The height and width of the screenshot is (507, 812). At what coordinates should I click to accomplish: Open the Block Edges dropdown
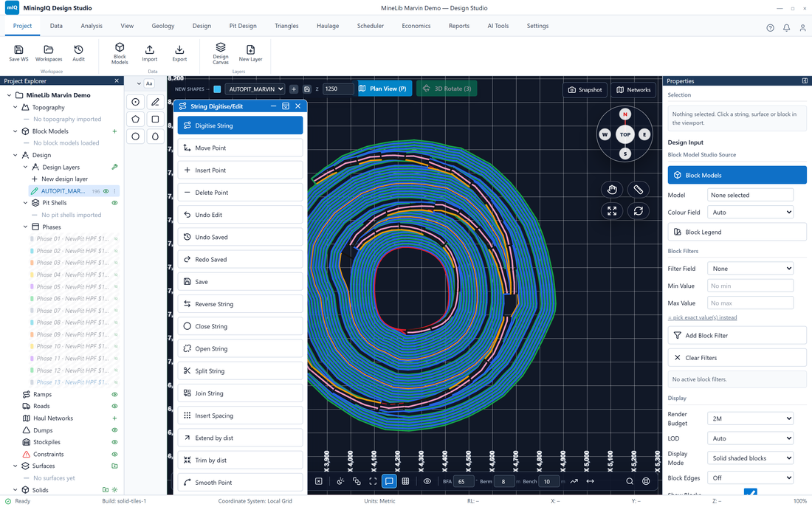751,478
